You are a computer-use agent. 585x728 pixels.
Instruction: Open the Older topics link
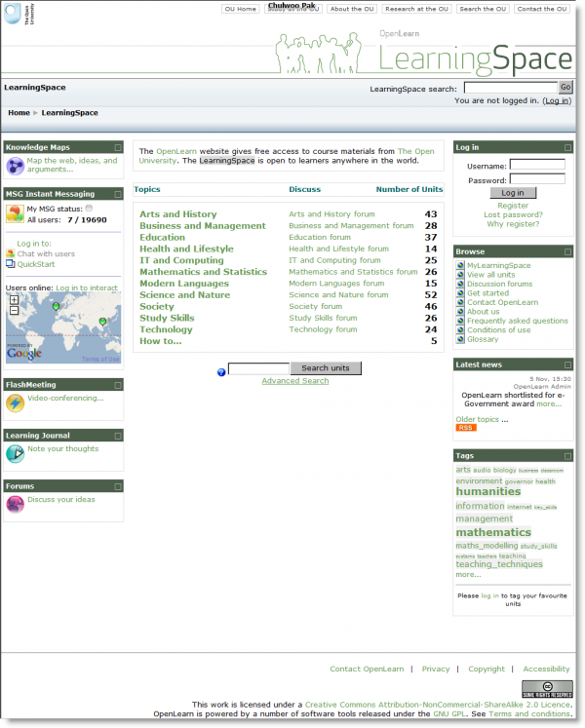(x=477, y=419)
